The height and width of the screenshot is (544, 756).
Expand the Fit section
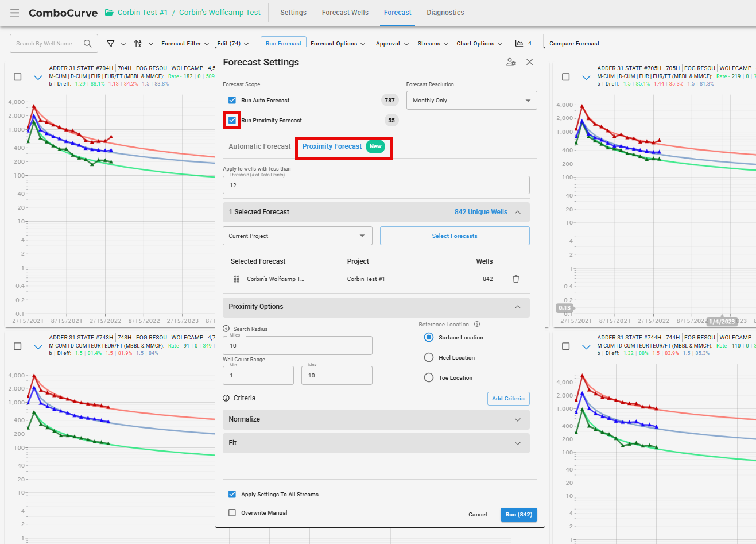(x=376, y=443)
